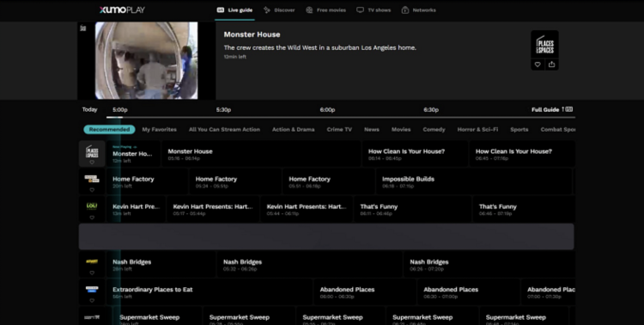Open the TV shows tab
The height and width of the screenshot is (325, 644).
[x=374, y=9]
